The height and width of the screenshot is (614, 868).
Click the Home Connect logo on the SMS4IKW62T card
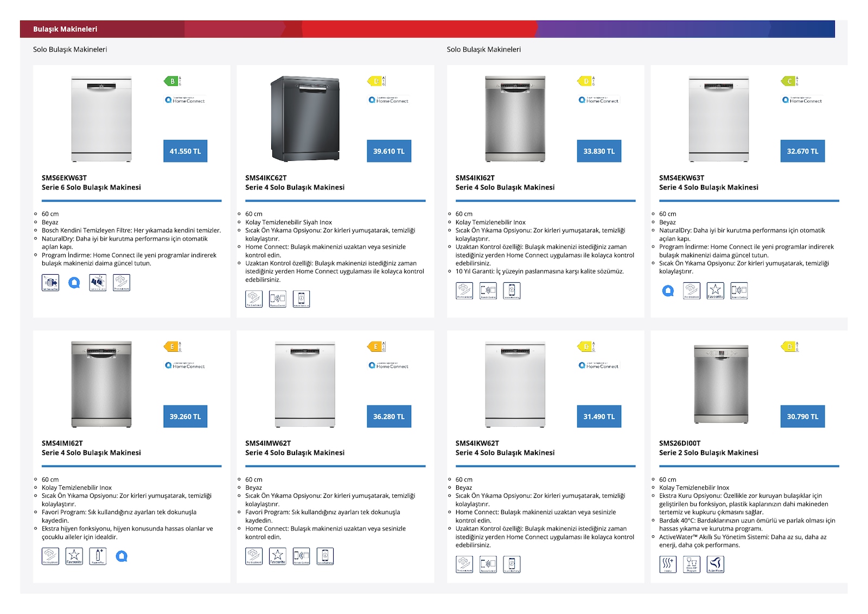tap(599, 365)
